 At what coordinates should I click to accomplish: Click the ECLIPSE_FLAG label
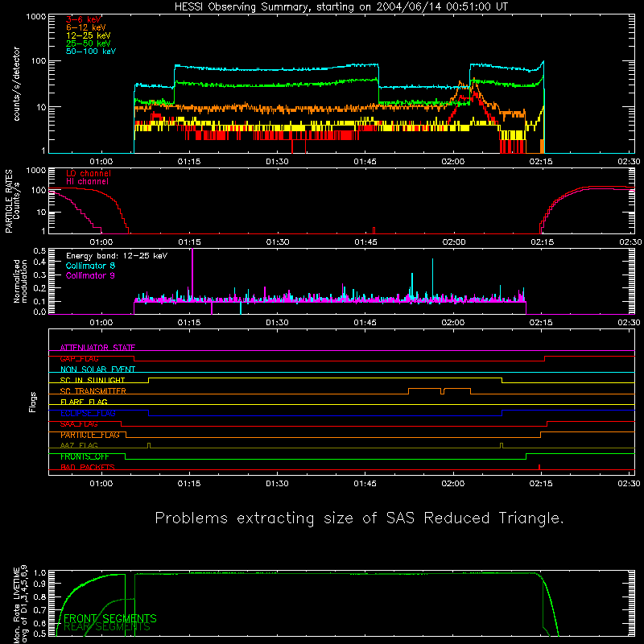(88, 413)
